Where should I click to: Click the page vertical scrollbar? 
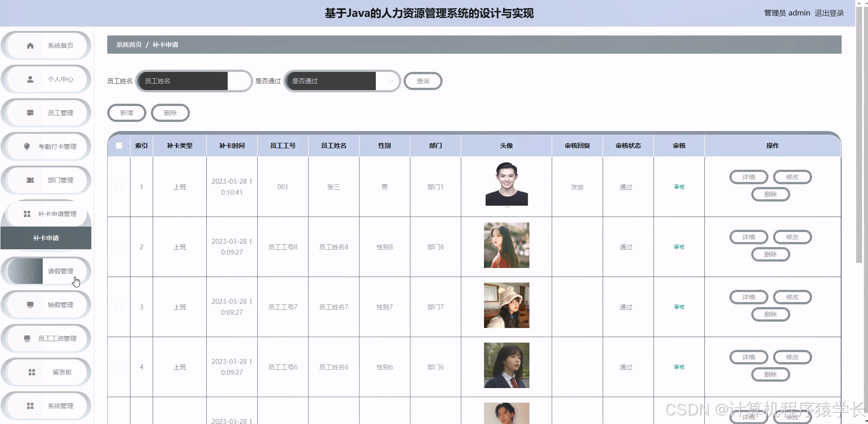[x=859, y=135]
